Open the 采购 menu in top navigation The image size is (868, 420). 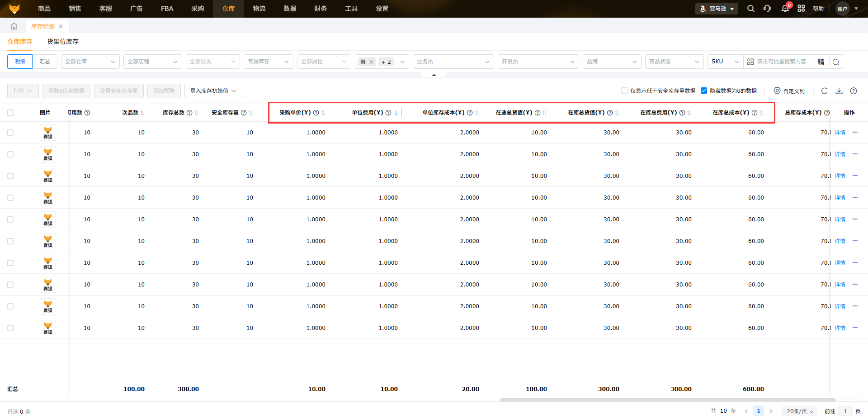pyautogui.click(x=198, y=9)
